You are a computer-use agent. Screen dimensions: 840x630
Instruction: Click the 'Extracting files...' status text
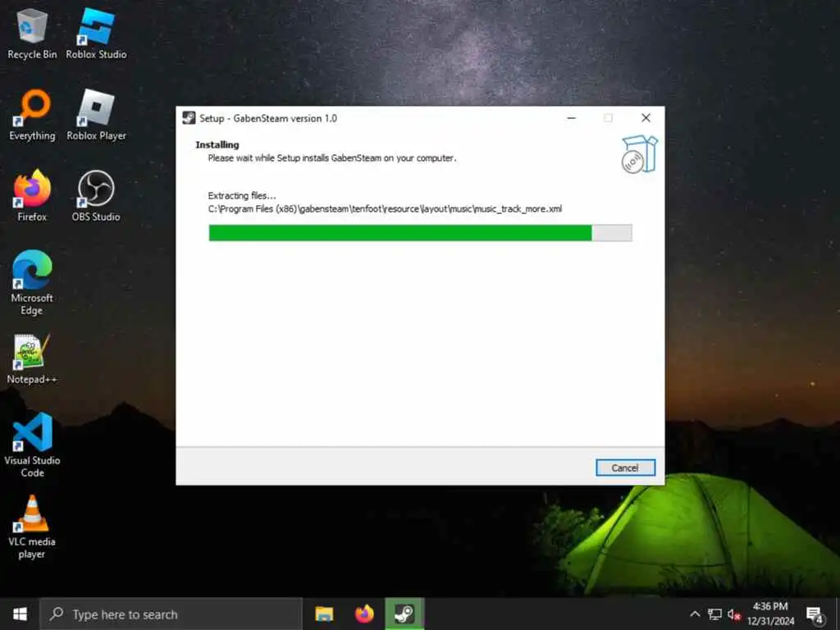242,195
